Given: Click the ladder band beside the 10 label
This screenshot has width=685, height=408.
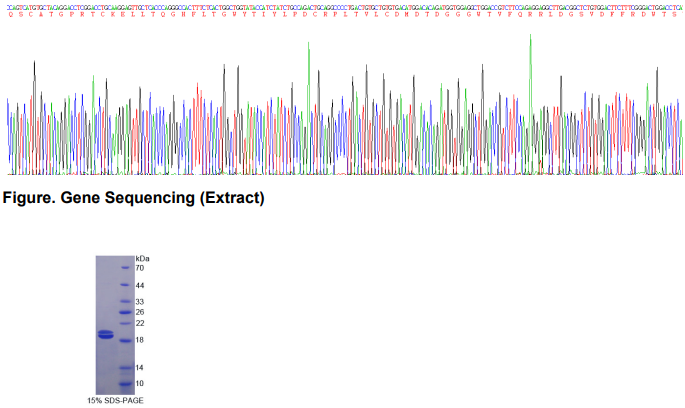Looking at the screenshot, I should (x=125, y=384).
